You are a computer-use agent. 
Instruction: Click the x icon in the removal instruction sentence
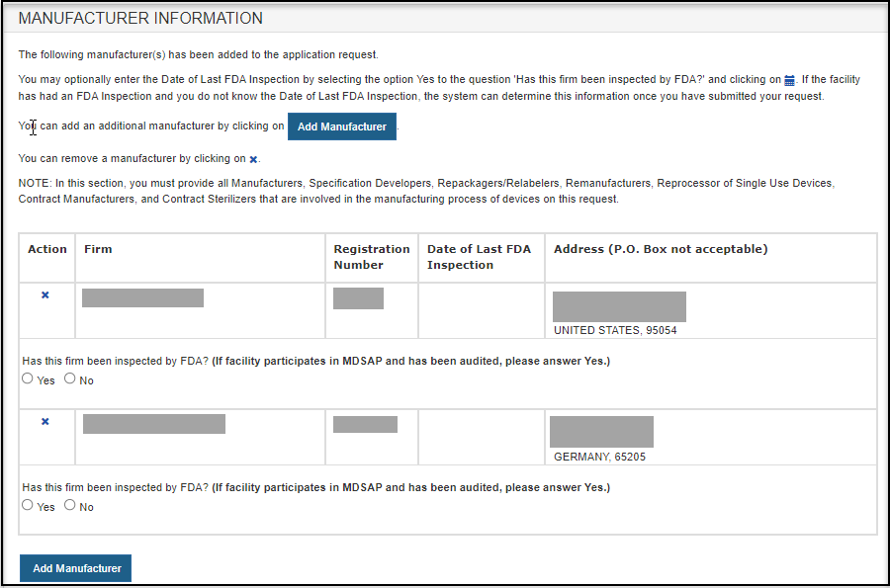253,159
